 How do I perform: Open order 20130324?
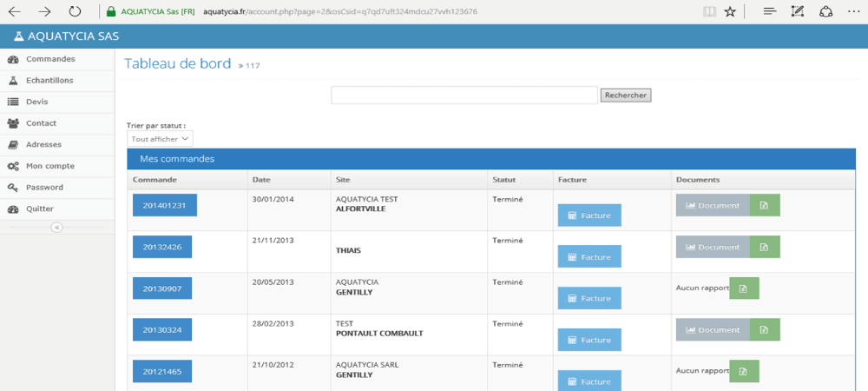click(x=162, y=329)
